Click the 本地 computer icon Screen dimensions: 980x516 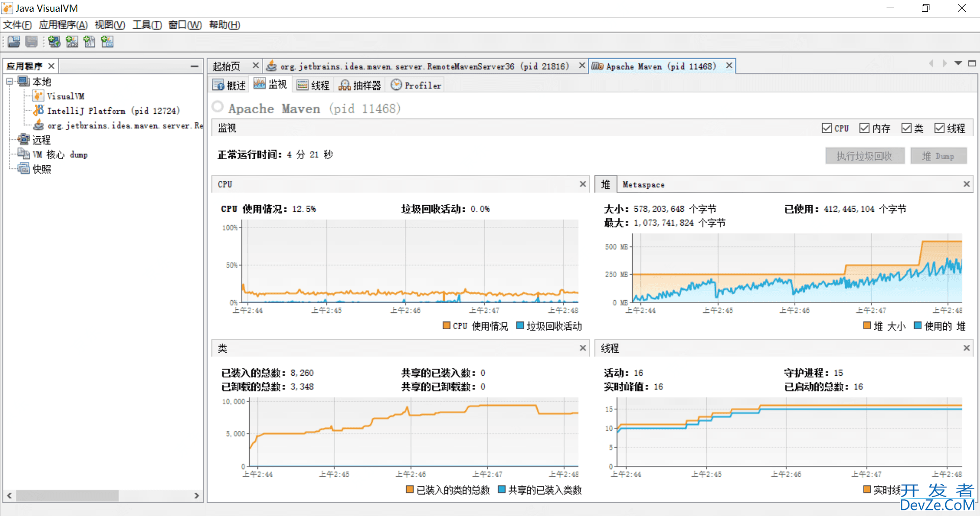tap(23, 81)
